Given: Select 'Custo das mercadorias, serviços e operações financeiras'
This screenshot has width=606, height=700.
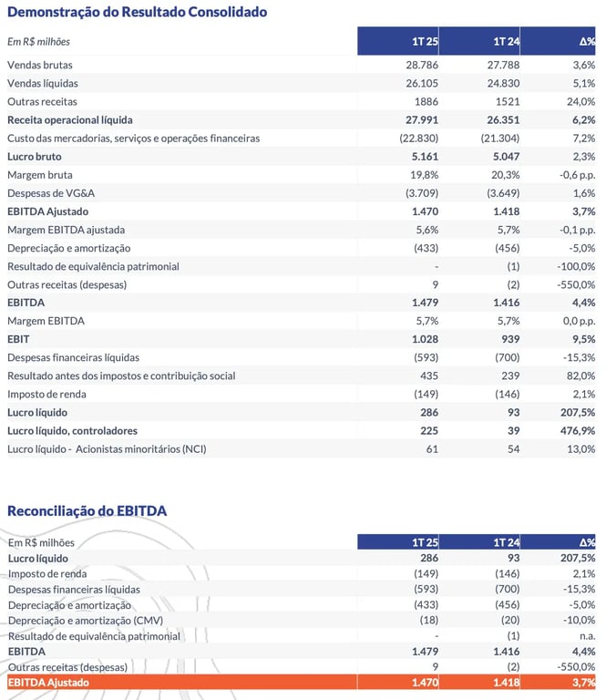Looking at the screenshot, I should 133,138.
